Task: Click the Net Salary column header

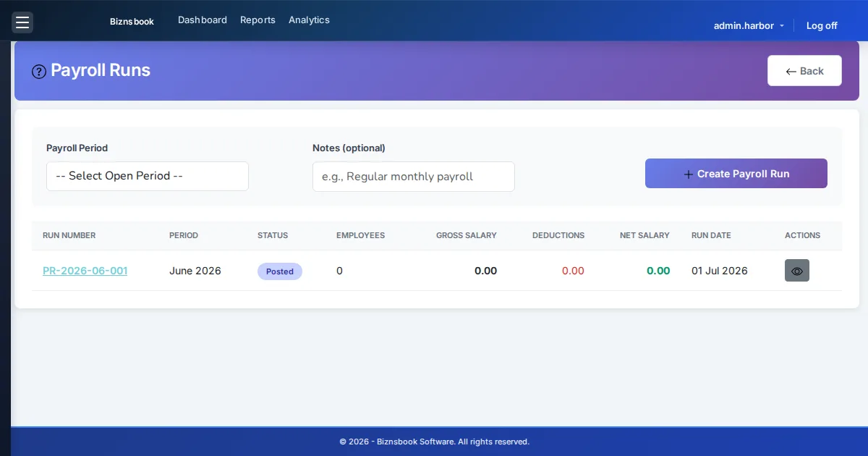Action: pyautogui.click(x=644, y=235)
